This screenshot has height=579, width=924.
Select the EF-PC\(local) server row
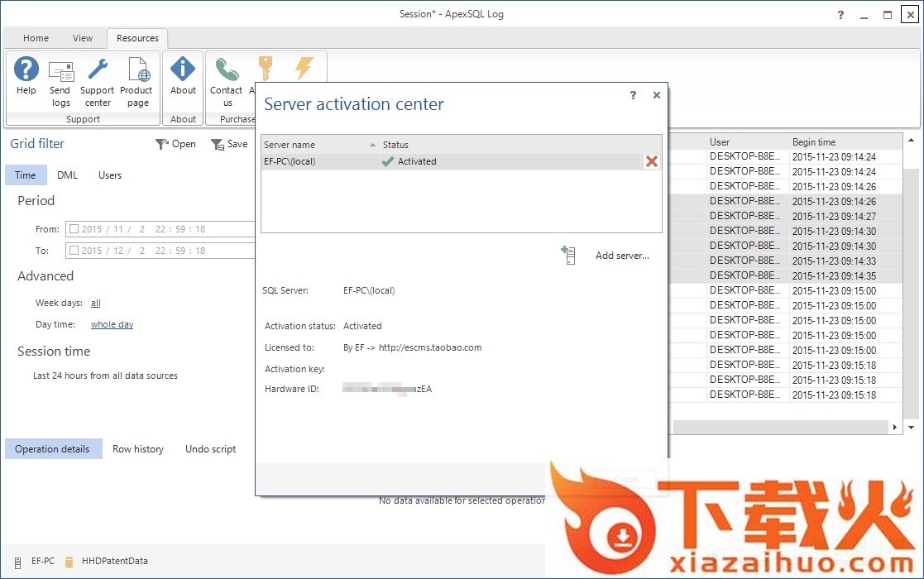[461, 161]
